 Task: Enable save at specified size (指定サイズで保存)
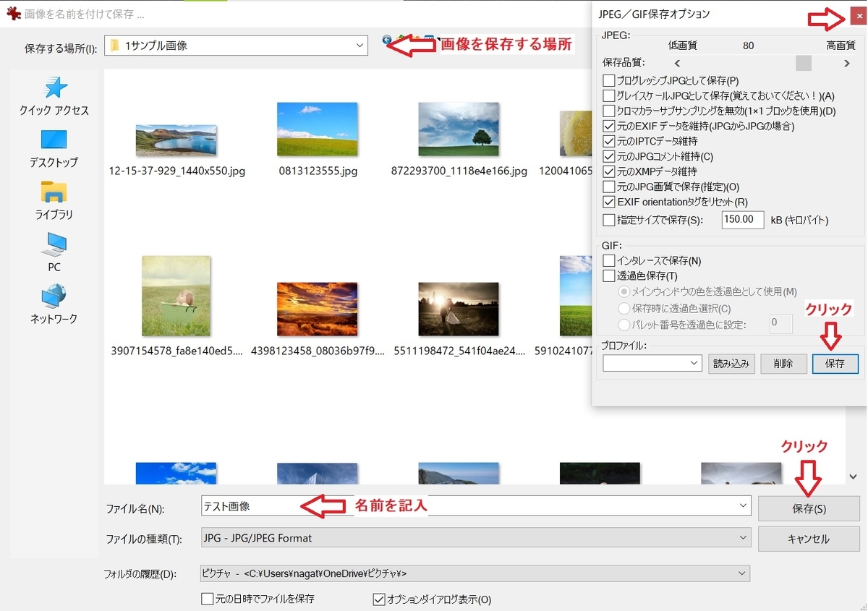pos(609,220)
